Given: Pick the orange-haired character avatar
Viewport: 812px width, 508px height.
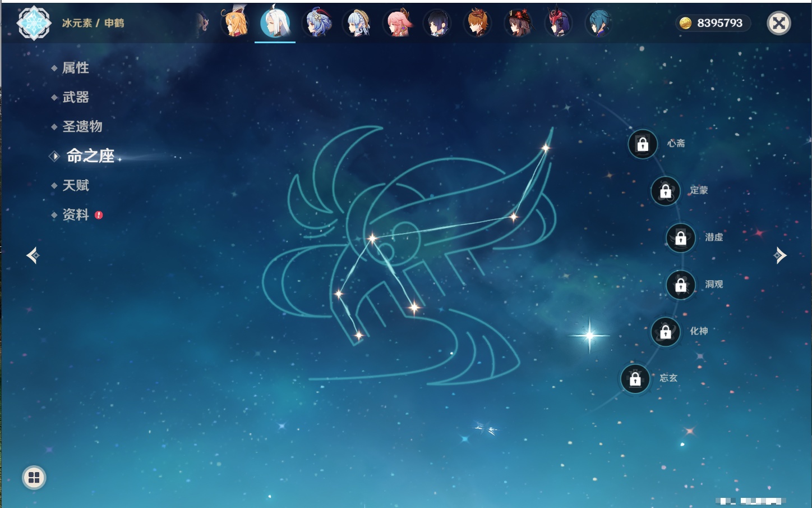Looking at the screenshot, I should [x=478, y=24].
